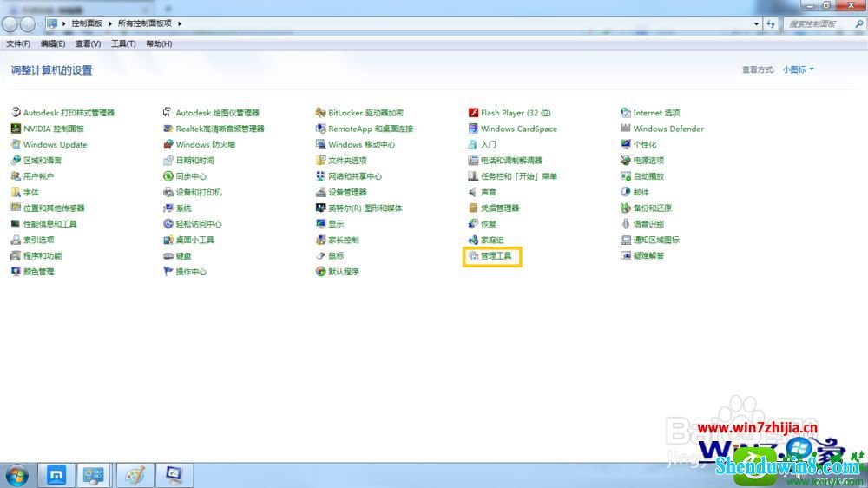The width and height of the screenshot is (868, 488).
Task: Open the Control Panel taskbar button
Action: (x=93, y=475)
